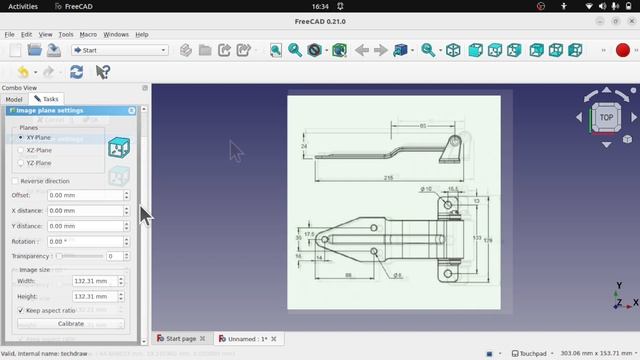Set Isometric view icon

click(453, 50)
